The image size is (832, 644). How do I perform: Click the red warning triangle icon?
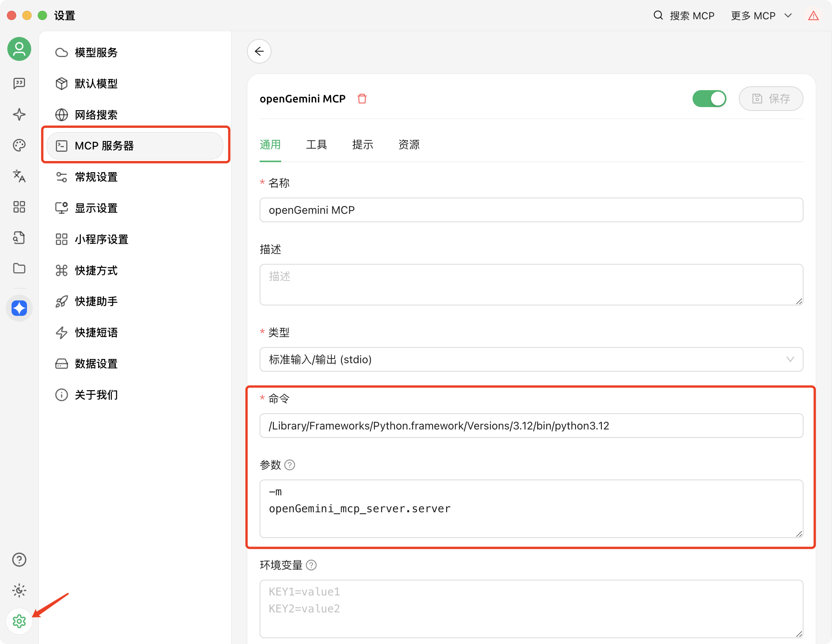[x=813, y=16]
